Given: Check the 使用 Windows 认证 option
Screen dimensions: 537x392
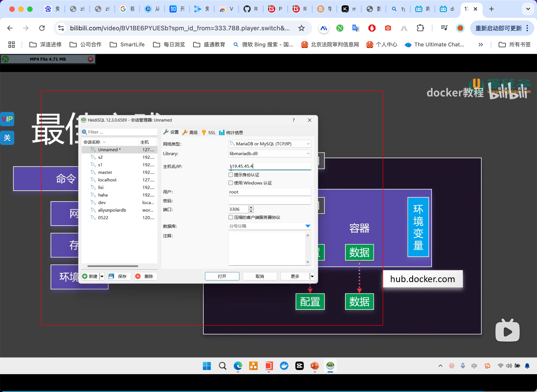Looking at the screenshot, I should [231, 183].
